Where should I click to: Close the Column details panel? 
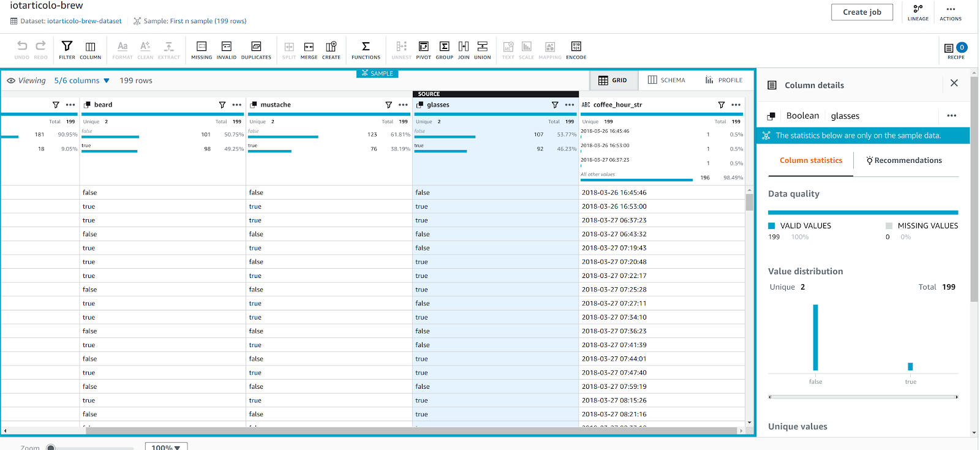[954, 83]
